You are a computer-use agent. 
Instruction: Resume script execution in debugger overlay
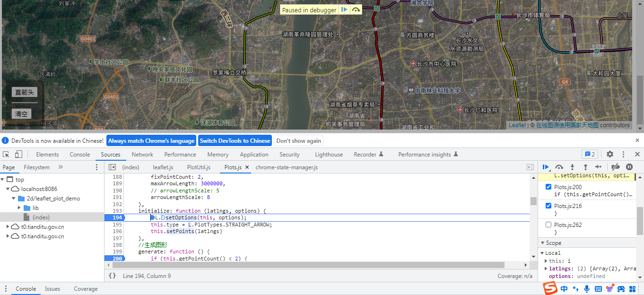(x=344, y=9)
